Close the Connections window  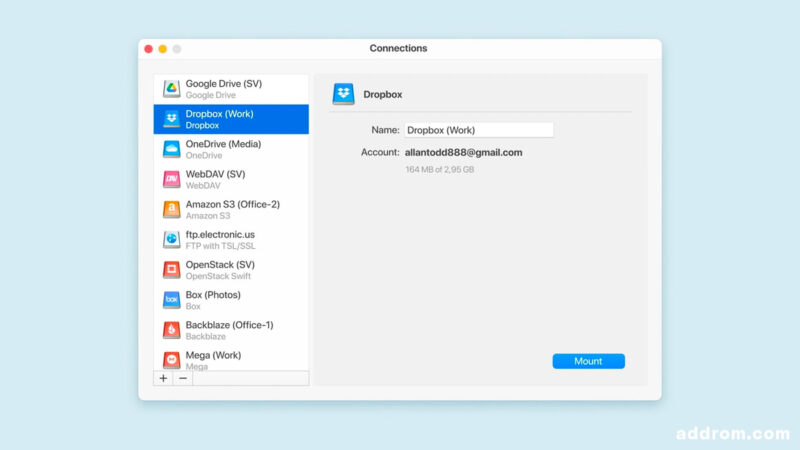[149, 48]
